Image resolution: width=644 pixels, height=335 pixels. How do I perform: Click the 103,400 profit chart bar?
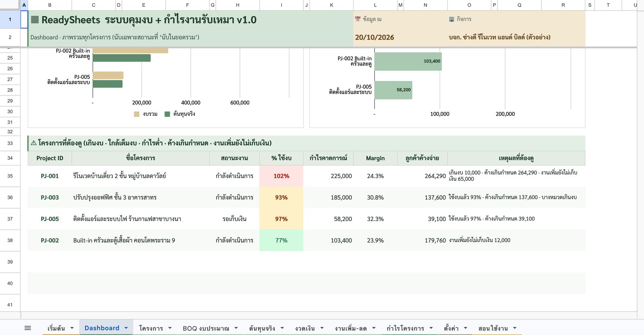click(408, 61)
